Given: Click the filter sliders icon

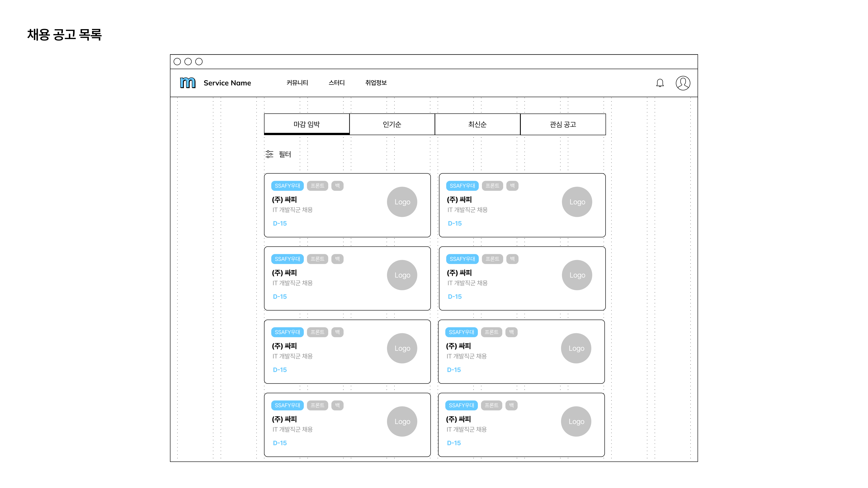Looking at the screenshot, I should click(269, 154).
